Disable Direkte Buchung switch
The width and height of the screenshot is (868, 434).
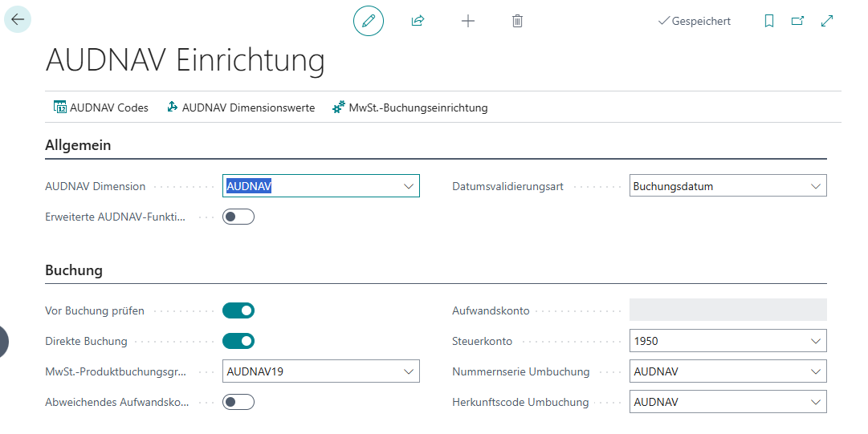tap(238, 341)
